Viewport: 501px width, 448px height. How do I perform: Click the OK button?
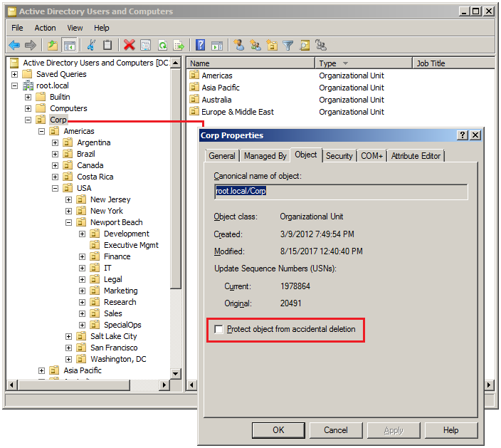click(278, 430)
